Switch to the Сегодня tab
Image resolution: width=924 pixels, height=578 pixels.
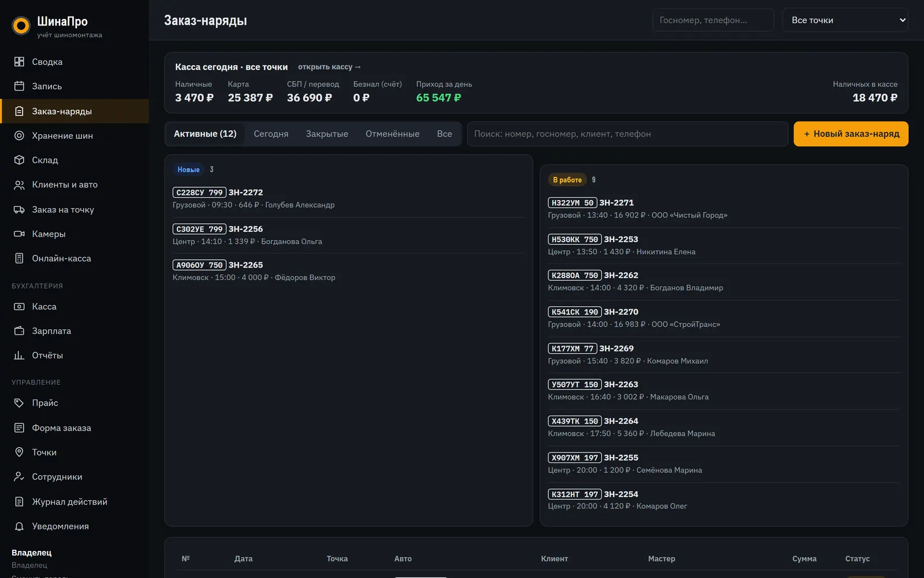271,134
